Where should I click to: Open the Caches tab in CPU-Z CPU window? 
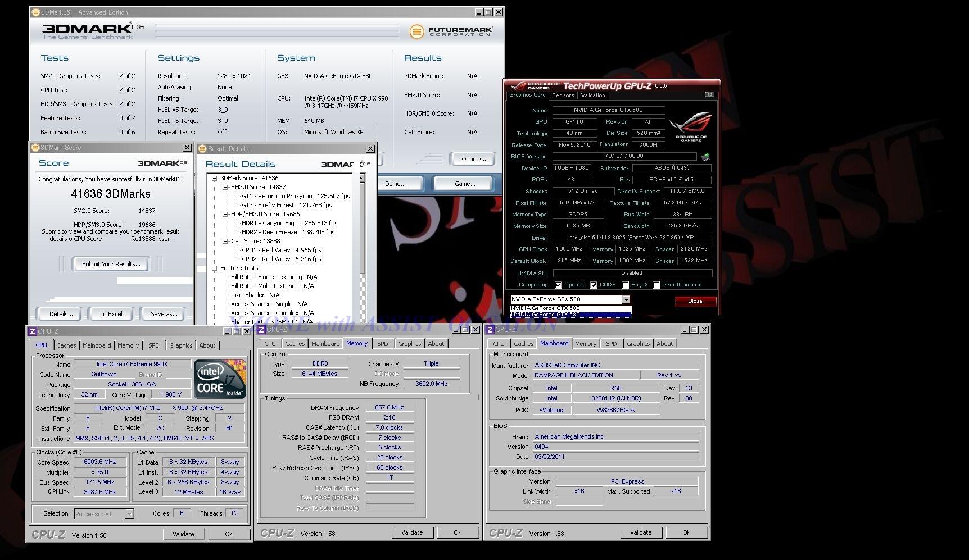click(x=66, y=345)
